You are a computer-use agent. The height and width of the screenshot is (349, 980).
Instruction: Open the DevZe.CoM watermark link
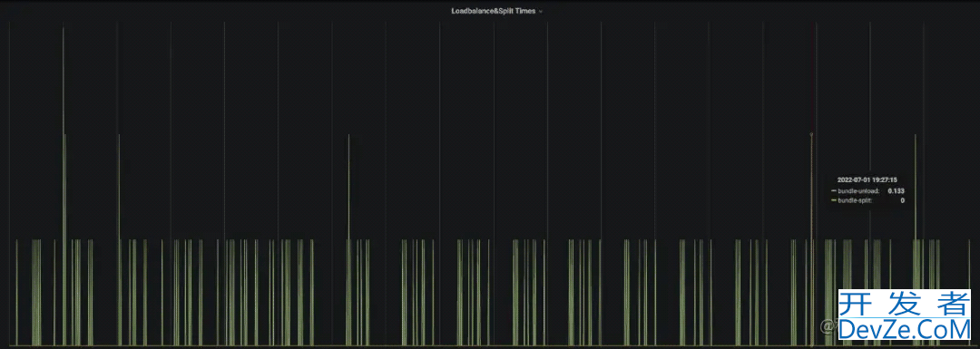[904, 328]
